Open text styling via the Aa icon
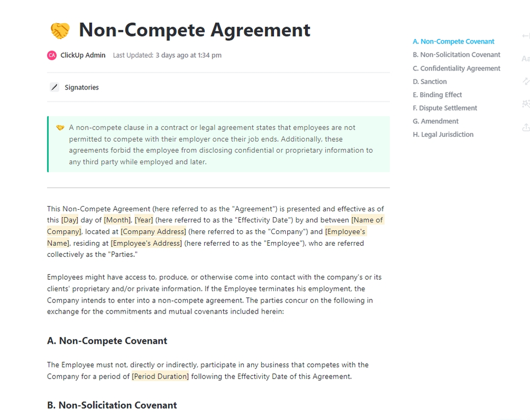Image resolution: width=530 pixels, height=420 pixels. coord(527,58)
